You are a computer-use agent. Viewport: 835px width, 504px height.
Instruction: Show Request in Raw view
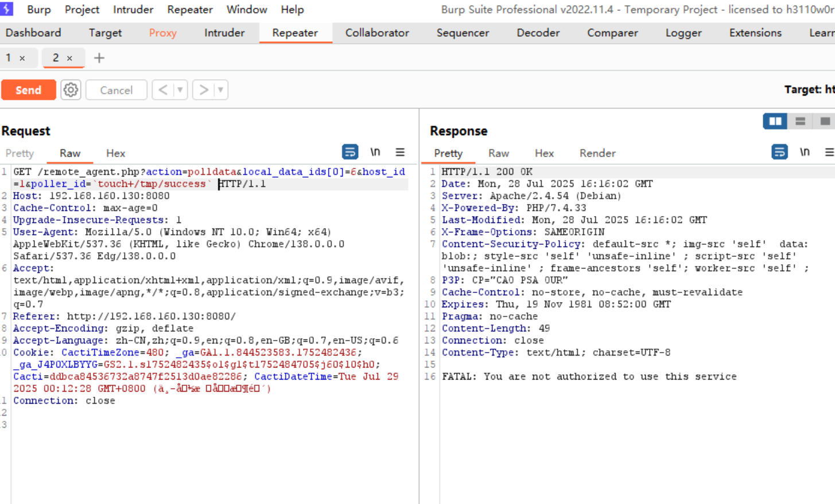click(x=70, y=153)
